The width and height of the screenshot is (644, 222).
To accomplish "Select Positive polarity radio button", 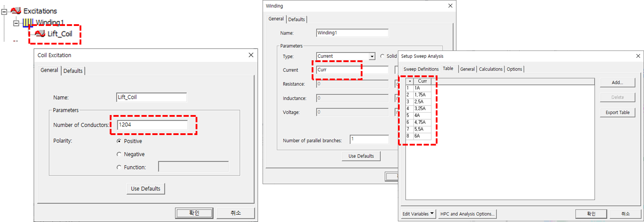I will 119,141.
